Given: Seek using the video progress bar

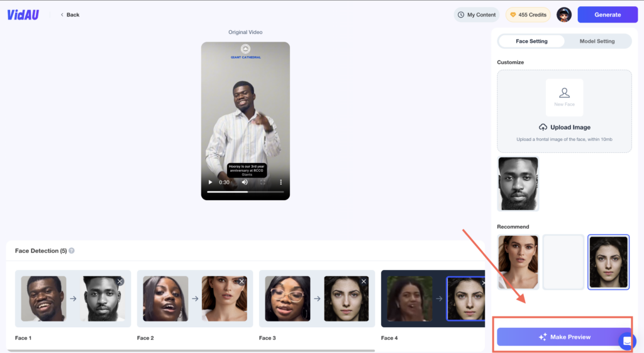Looking at the screenshot, I should tap(245, 192).
